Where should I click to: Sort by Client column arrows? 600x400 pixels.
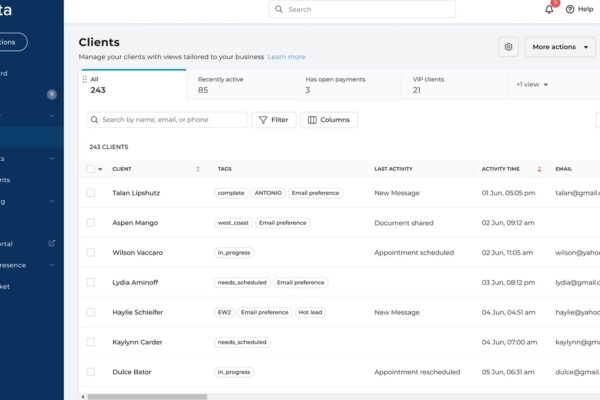pyautogui.click(x=198, y=169)
